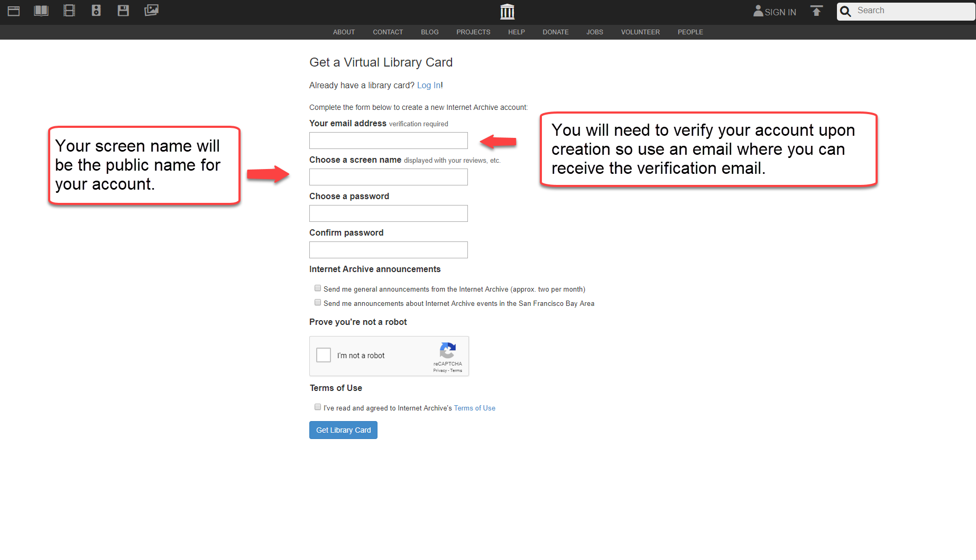Screen dimensions: 976x560
Task: Click the email address input field
Action: (389, 141)
